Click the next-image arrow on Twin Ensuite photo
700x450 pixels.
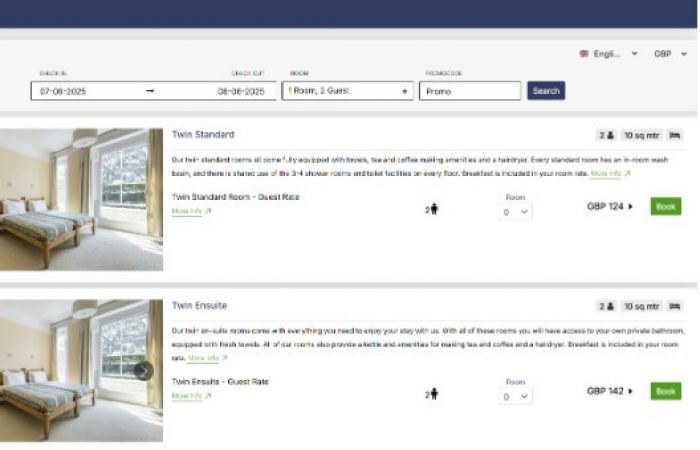click(144, 371)
